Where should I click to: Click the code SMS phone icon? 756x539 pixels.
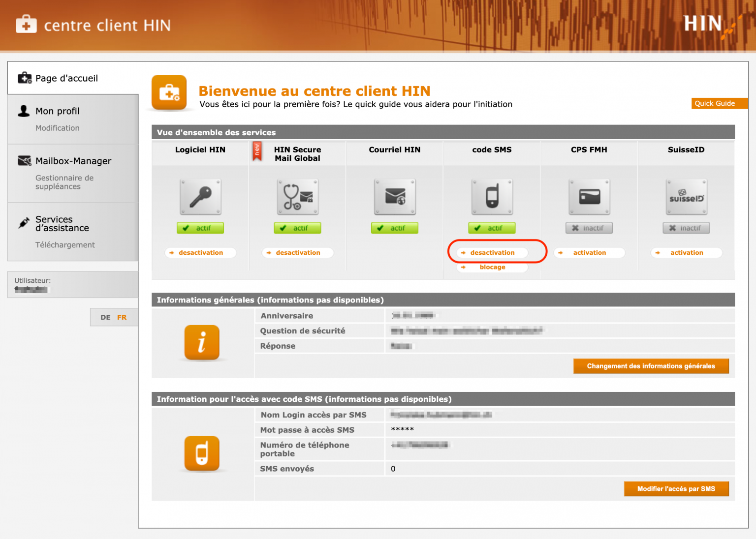[x=492, y=197]
